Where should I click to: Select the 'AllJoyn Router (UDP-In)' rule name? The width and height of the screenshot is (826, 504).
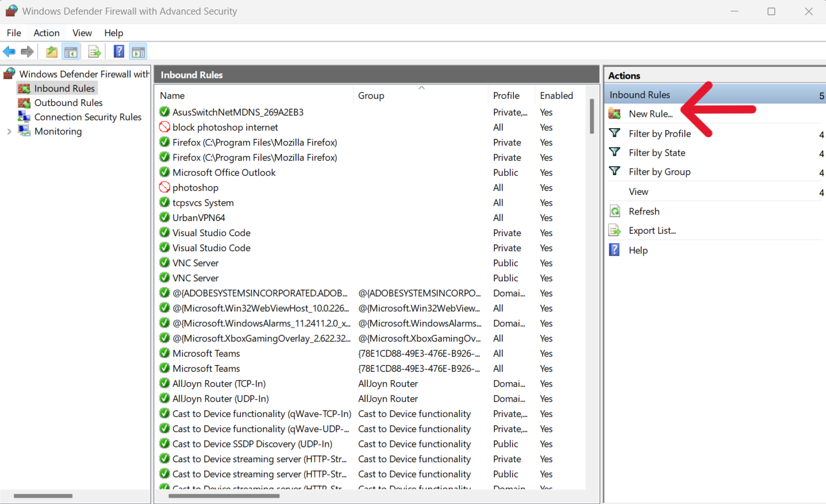(221, 399)
